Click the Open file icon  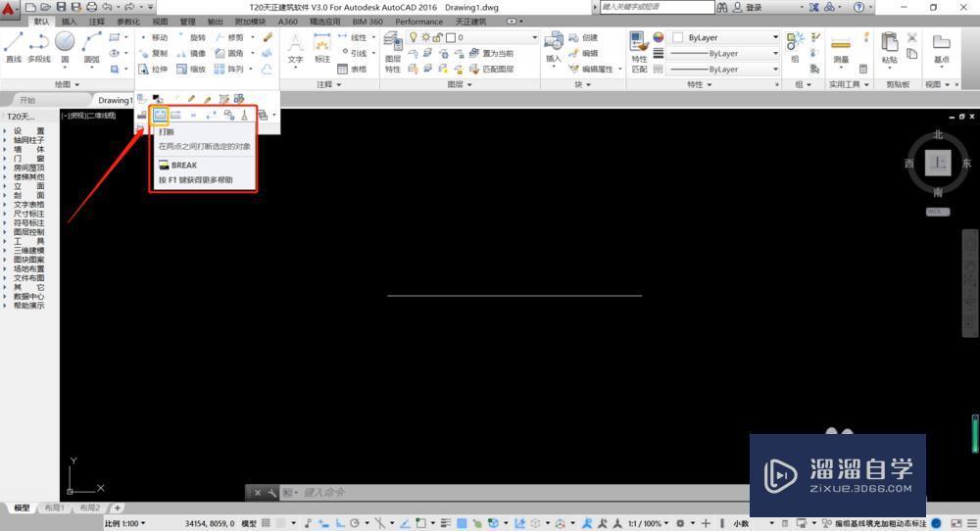click(x=46, y=7)
